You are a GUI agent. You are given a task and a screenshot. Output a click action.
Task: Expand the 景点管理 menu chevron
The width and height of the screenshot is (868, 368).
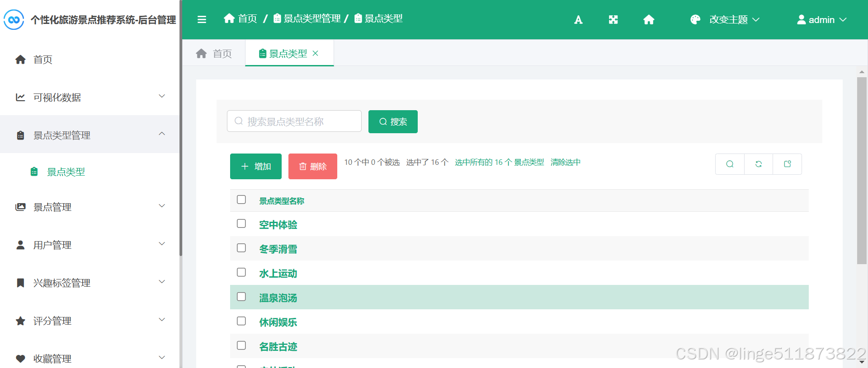(x=162, y=206)
